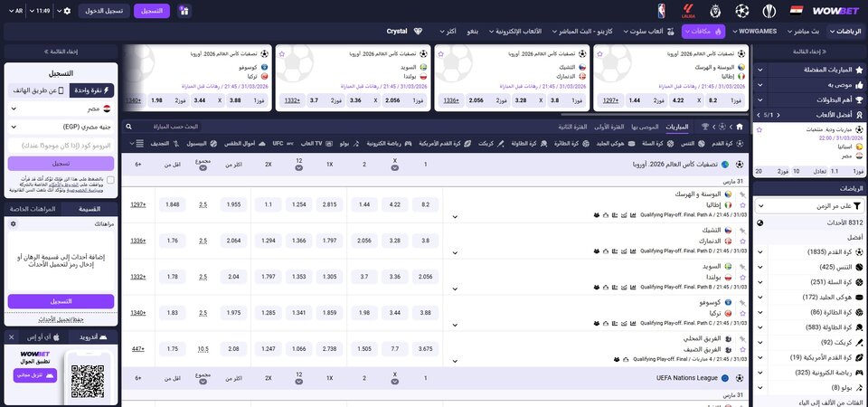
Task: Open the AR language dropdown
Action: coord(14,11)
